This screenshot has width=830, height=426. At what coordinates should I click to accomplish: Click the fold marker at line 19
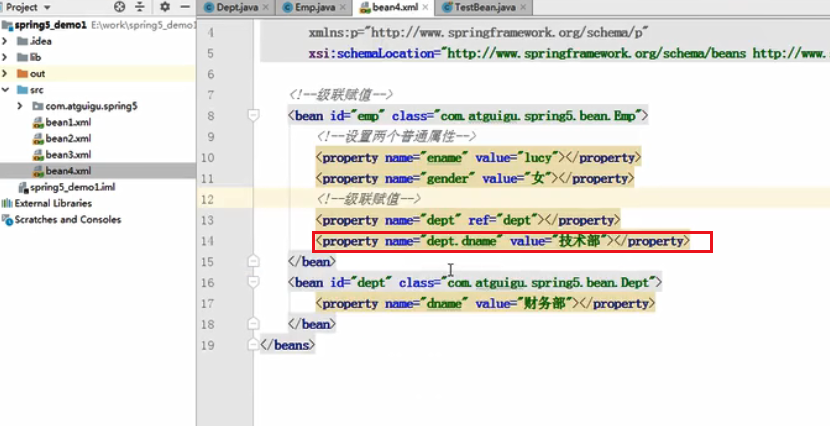[254, 345]
